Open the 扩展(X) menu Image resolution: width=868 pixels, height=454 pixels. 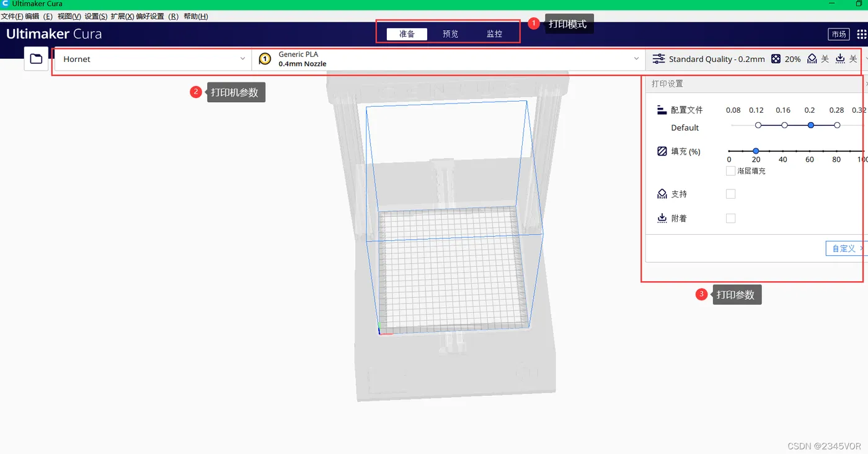click(122, 17)
